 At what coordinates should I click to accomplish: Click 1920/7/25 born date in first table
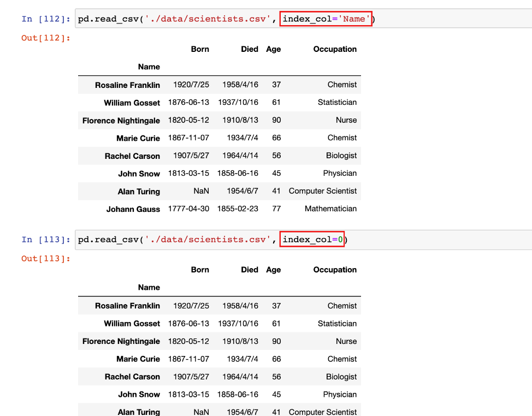coord(191,85)
